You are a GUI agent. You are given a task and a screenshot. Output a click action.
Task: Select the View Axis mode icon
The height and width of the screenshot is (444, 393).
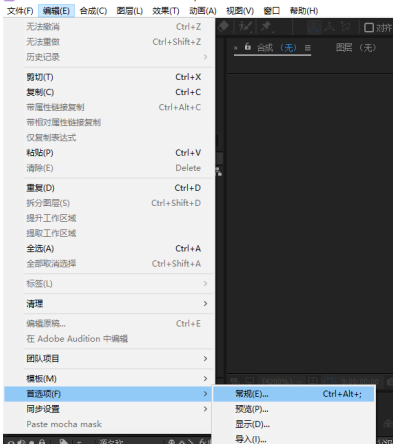pos(346,27)
